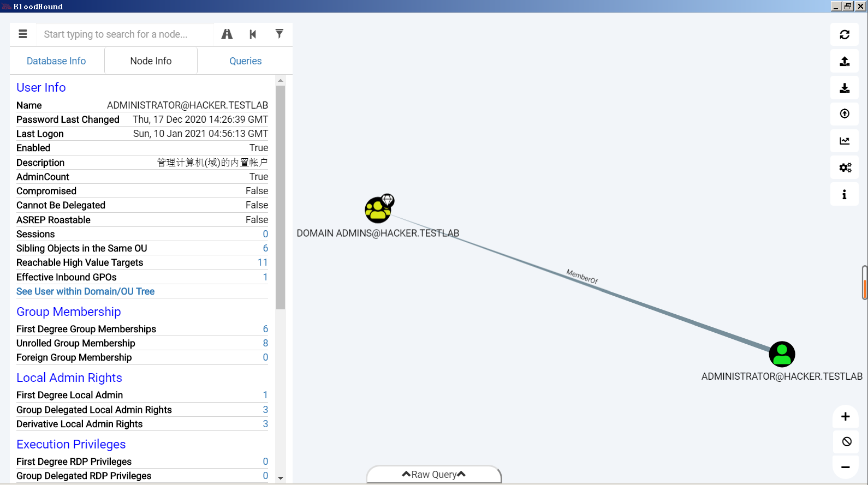Select the Domain Admins group node
Screen dimensions: 868x485
point(378,210)
